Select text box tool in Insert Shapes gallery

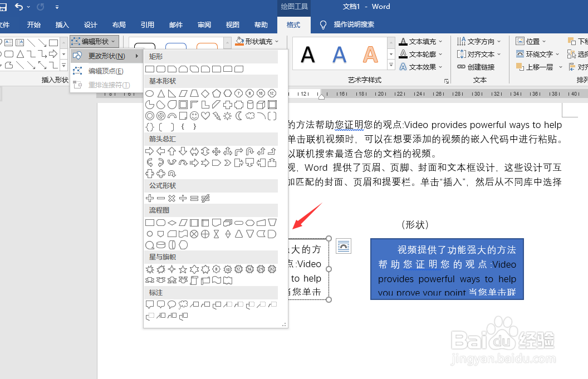[8, 42]
